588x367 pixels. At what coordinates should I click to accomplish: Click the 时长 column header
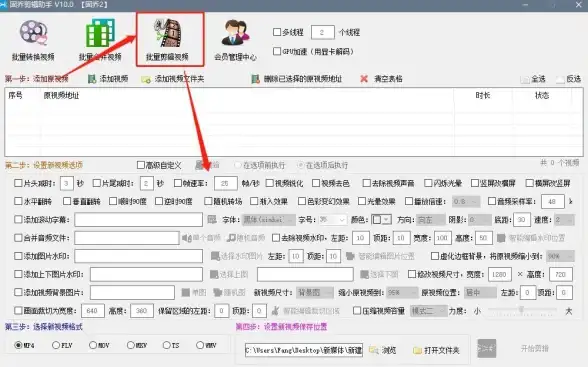[483, 96]
